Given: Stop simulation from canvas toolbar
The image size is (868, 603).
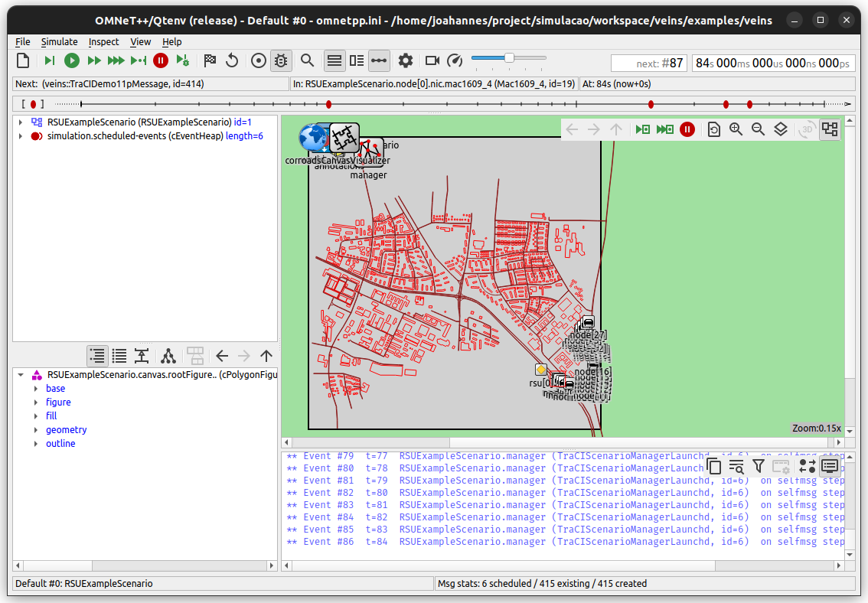Looking at the screenshot, I should pos(687,129).
